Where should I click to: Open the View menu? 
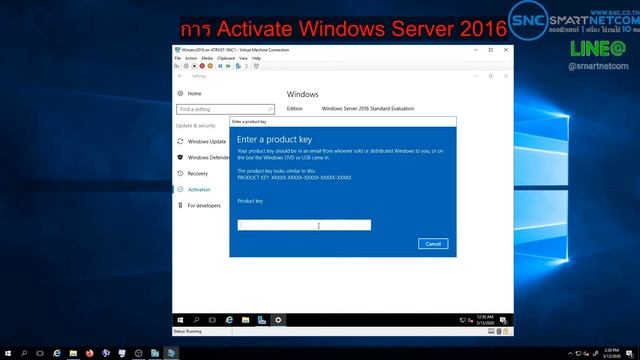(x=243, y=58)
